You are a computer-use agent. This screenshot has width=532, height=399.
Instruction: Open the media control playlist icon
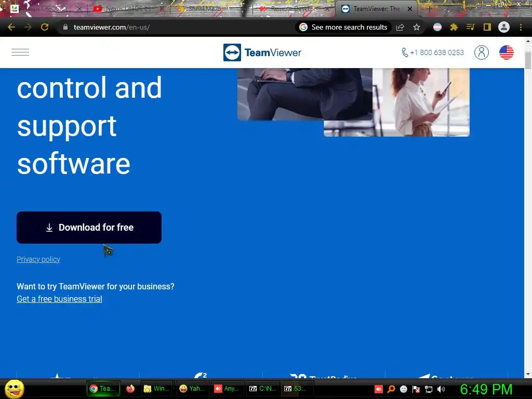click(470, 27)
